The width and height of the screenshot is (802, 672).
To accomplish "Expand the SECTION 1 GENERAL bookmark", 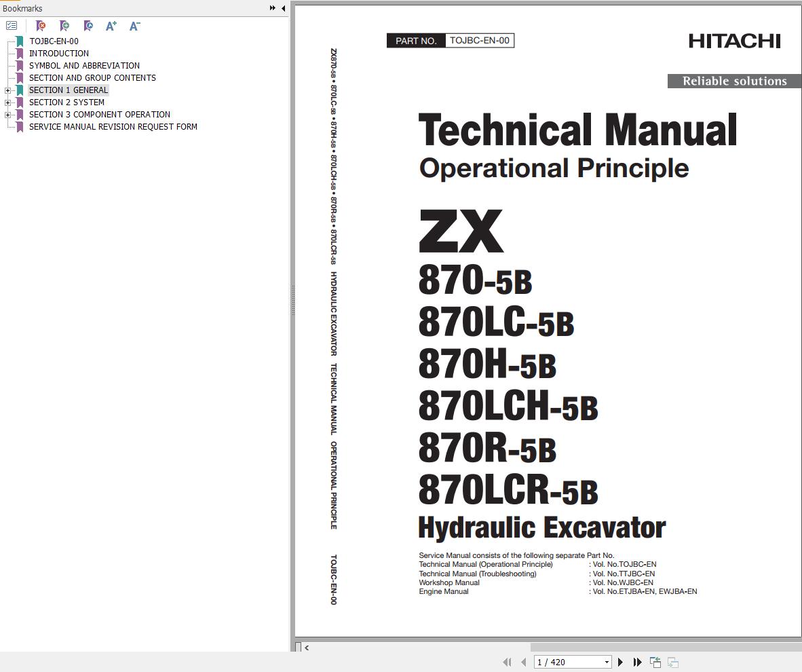I will [7, 90].
